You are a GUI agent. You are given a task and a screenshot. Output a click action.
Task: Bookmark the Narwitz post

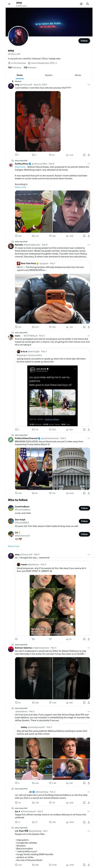point(84,327)
